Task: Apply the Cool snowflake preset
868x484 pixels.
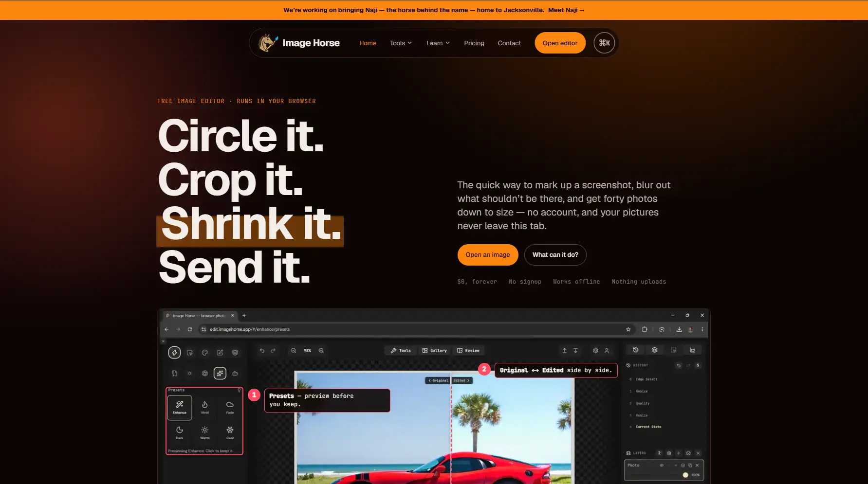Action: pos(230,432)
